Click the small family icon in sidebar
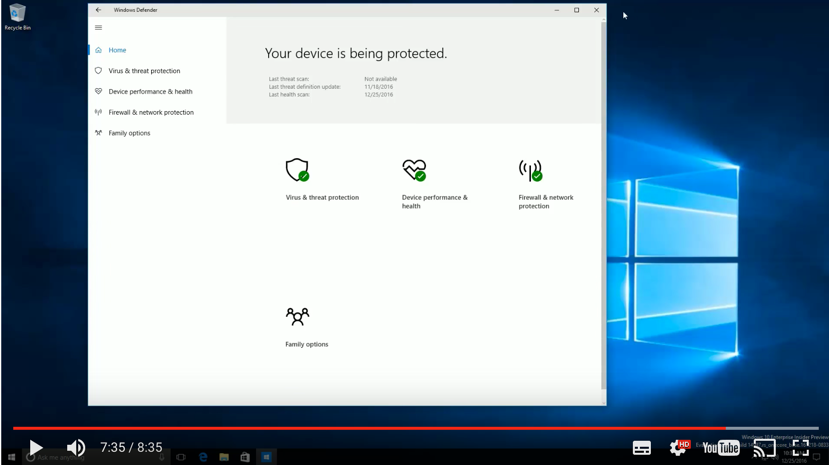The height and width of the screenshot is (465, 829). (98, 133)
